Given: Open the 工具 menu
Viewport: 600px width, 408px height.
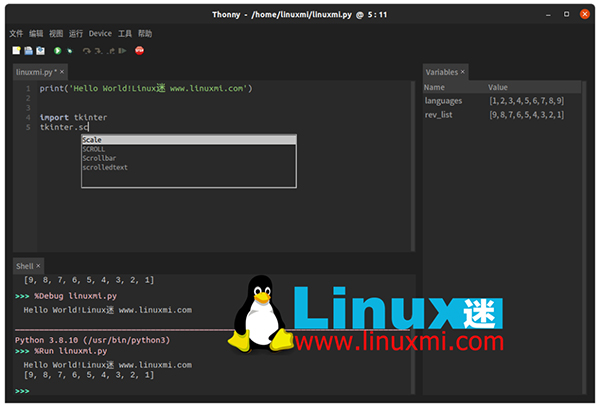Looking at the screenshot, I should 125,34.
